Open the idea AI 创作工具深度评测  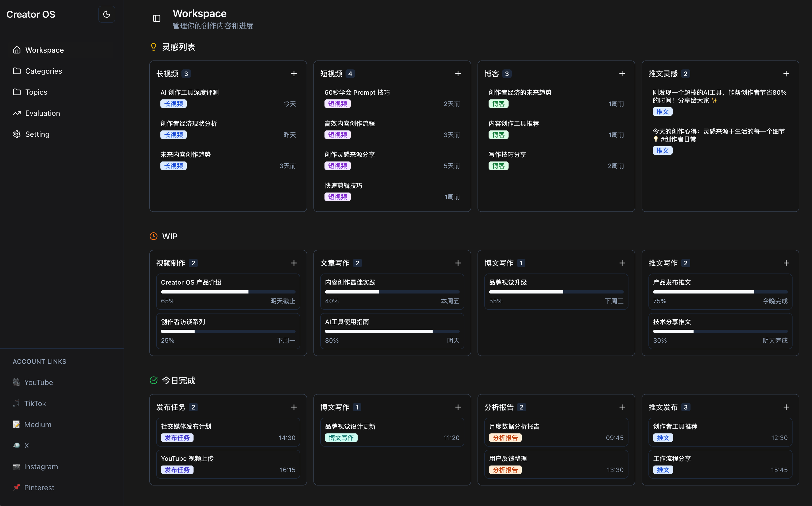click(228, 98)
